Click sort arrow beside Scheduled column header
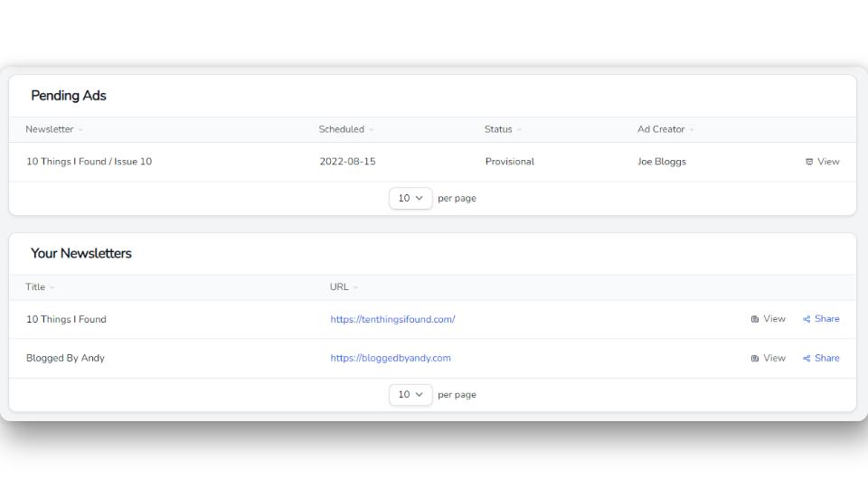 pyautogui.click(x=371, y=130)
